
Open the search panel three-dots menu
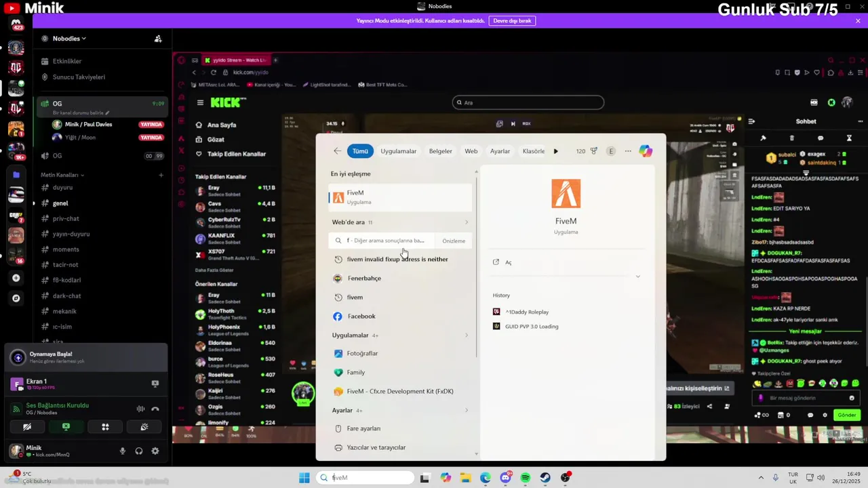(x=628, y=151)
